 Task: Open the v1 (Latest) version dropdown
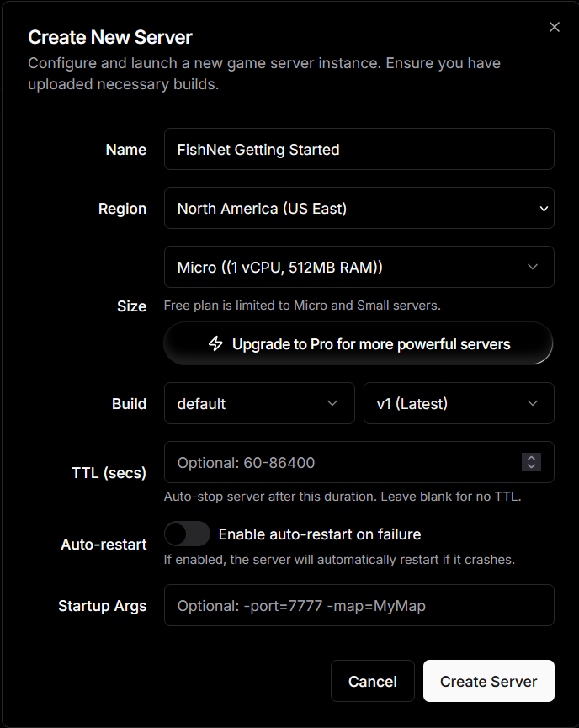point(459,403)
